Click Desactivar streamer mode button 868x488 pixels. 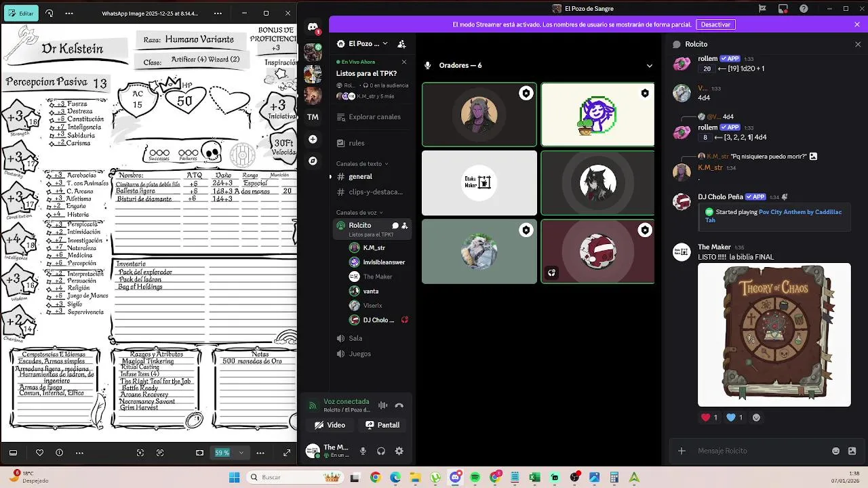pyautogui.click(x=715, y=24)
